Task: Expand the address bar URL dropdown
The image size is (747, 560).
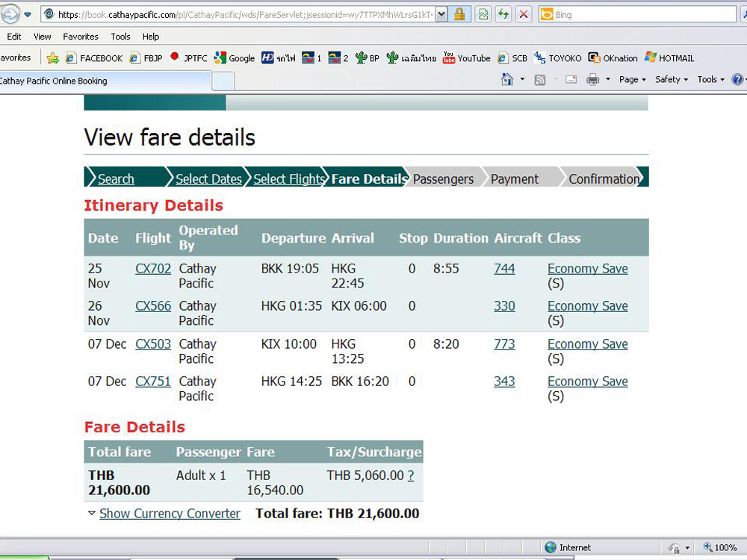Action: click(x=441, y=14)
